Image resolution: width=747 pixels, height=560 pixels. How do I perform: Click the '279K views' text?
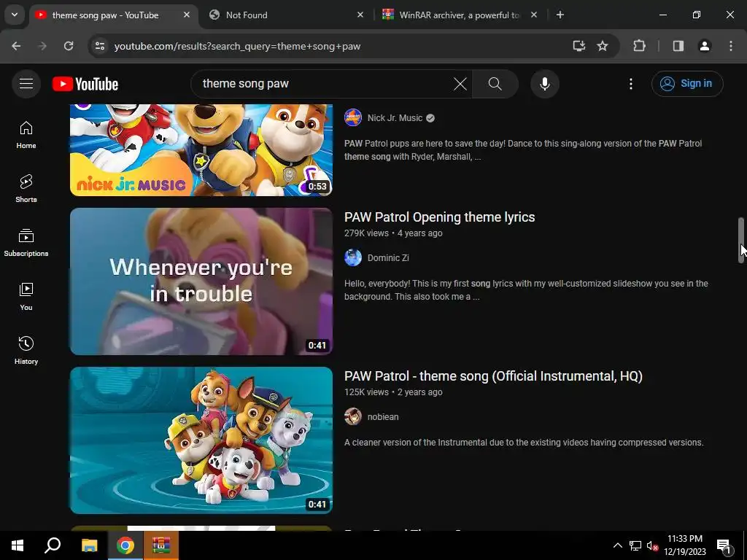coord(366,233)
